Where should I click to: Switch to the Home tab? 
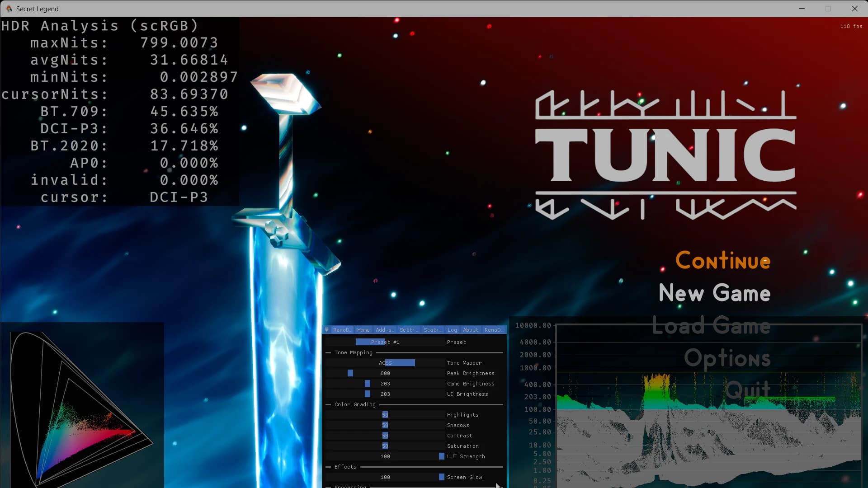(363, 330)
